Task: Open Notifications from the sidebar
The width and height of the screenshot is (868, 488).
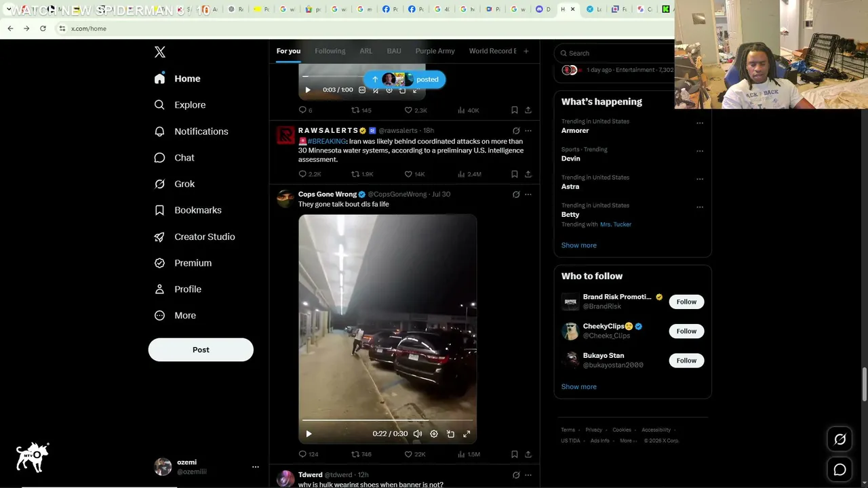Action: point(191,131)
